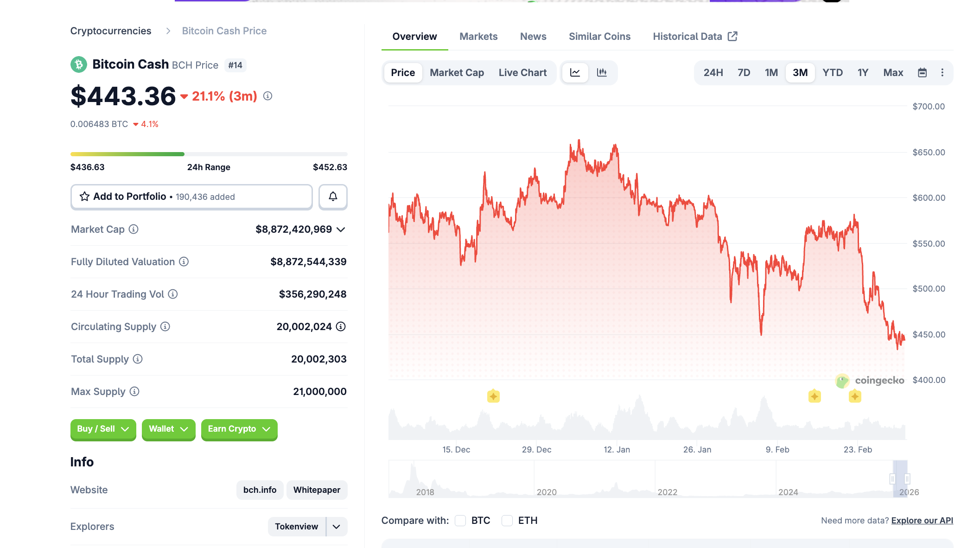Viewport: 980px width, 548px height.
Task: Enable the BTC comparison checkbox
Action: tap(460, 521)
